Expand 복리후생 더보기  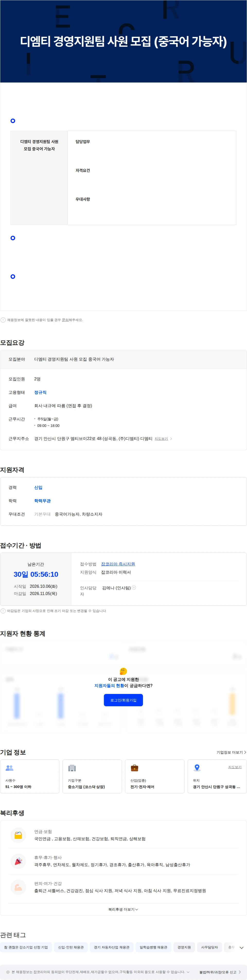tap(123, 909)
